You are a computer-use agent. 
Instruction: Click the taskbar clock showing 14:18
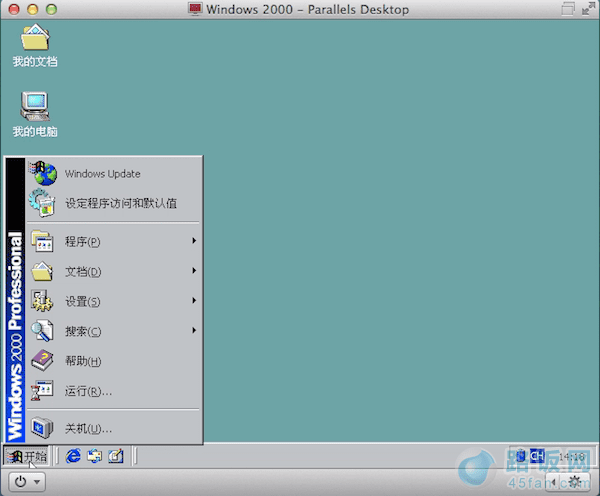coord(571,456)
